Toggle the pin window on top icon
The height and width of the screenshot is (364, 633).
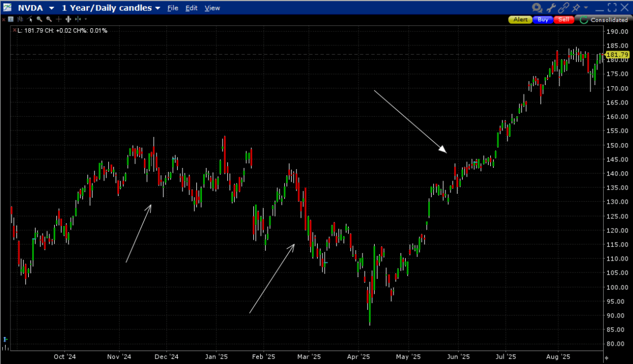pyautogui.click(x=576, y=7)
